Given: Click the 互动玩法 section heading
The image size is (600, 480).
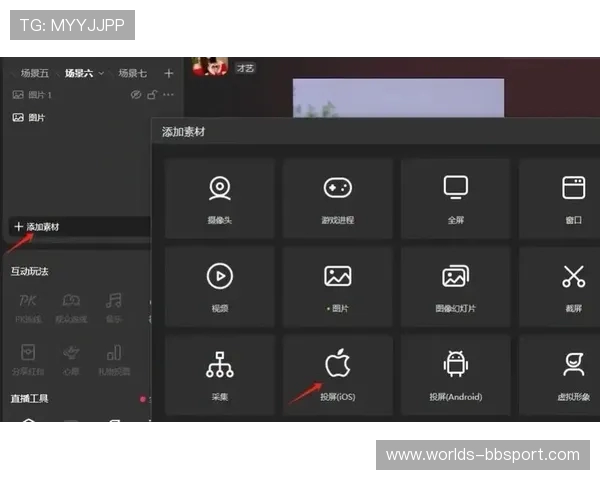Looking at the screenshot, I should click(x=29, y=271).
